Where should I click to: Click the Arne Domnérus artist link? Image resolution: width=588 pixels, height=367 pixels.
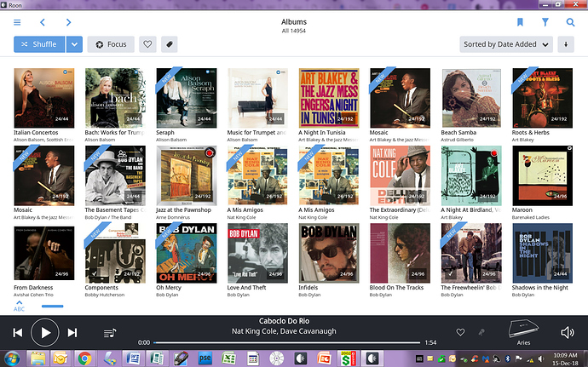[173, 217]
